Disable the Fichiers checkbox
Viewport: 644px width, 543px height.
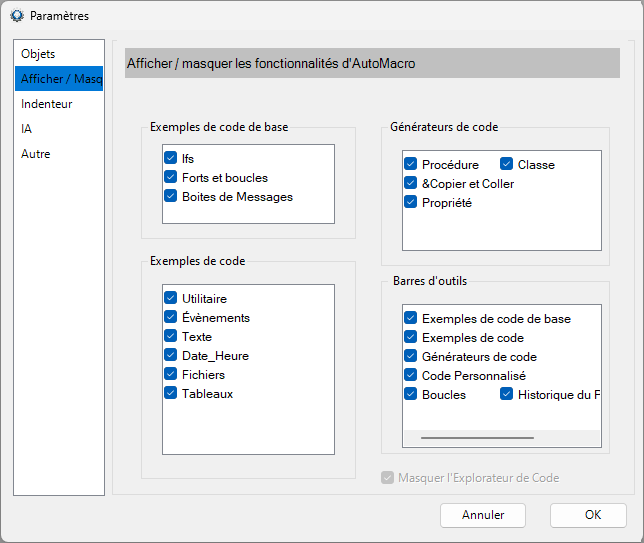pos(170,374)
